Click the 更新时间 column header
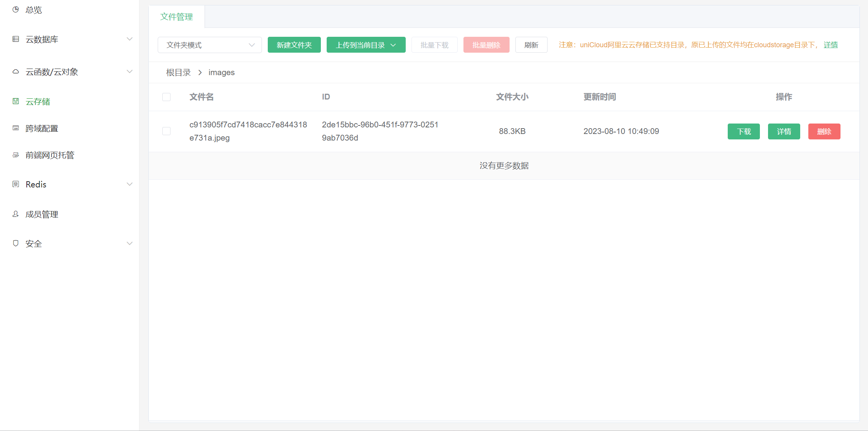The width and height of the screenshot is (868, 431). coord(600,97)
